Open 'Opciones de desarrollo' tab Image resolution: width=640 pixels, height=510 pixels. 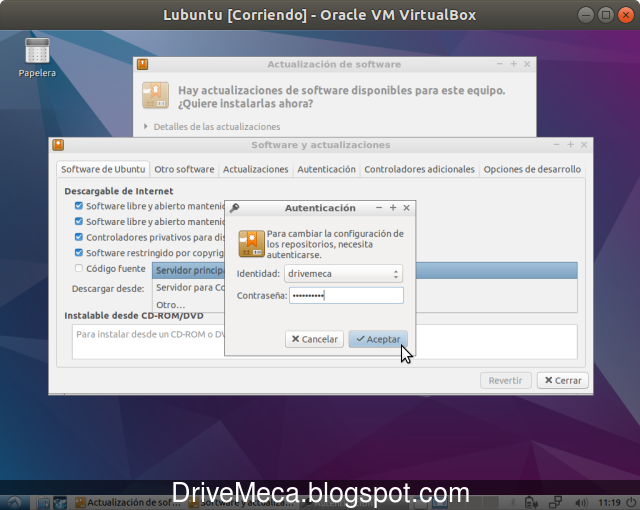(532, 169)
